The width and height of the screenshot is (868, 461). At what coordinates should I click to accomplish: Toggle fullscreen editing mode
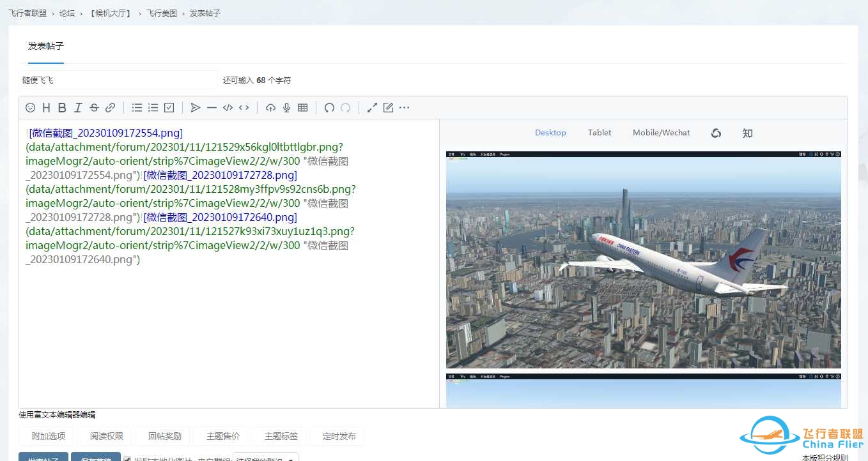[x=371, y=107]
